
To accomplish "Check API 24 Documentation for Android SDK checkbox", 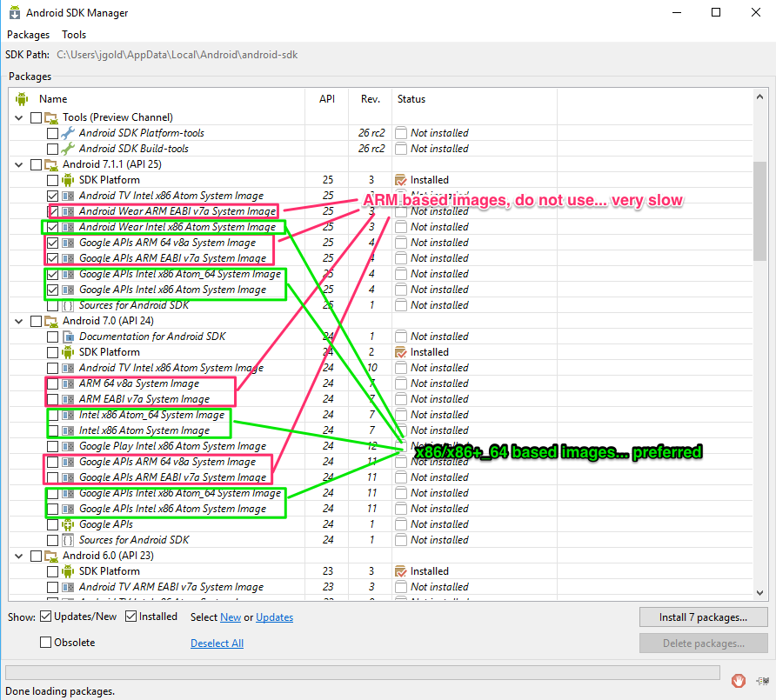I will 52,337.
